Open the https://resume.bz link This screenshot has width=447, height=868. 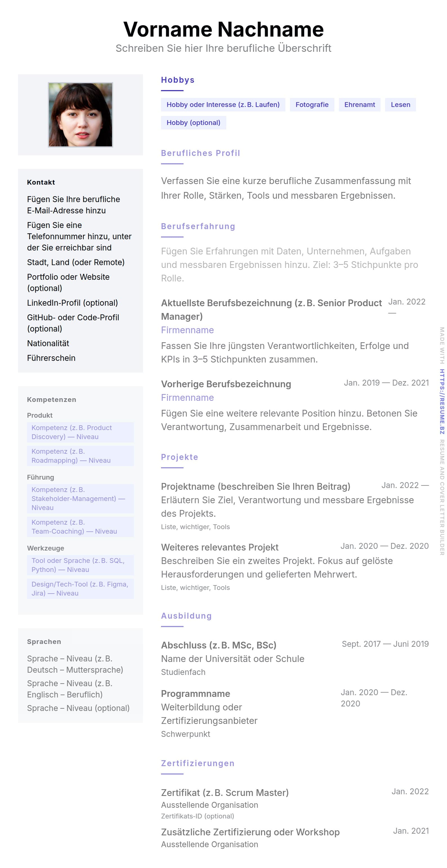442,401
